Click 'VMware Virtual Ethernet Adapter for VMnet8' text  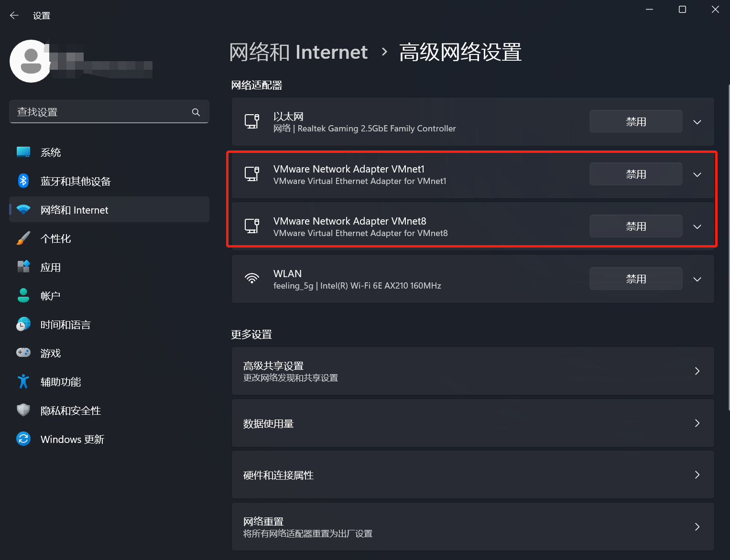[360, 233]
